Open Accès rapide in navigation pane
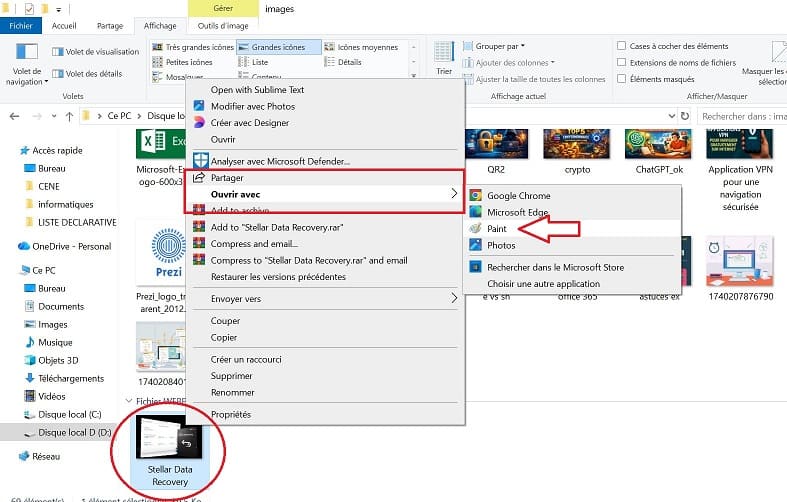 pos(51,151)
